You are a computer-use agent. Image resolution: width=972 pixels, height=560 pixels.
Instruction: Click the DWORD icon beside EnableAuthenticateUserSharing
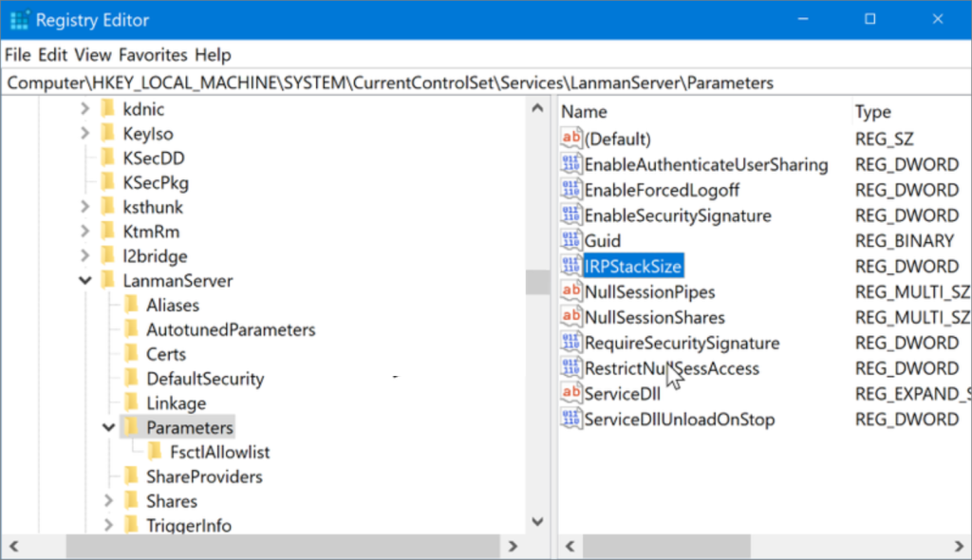tap(570, 164)
